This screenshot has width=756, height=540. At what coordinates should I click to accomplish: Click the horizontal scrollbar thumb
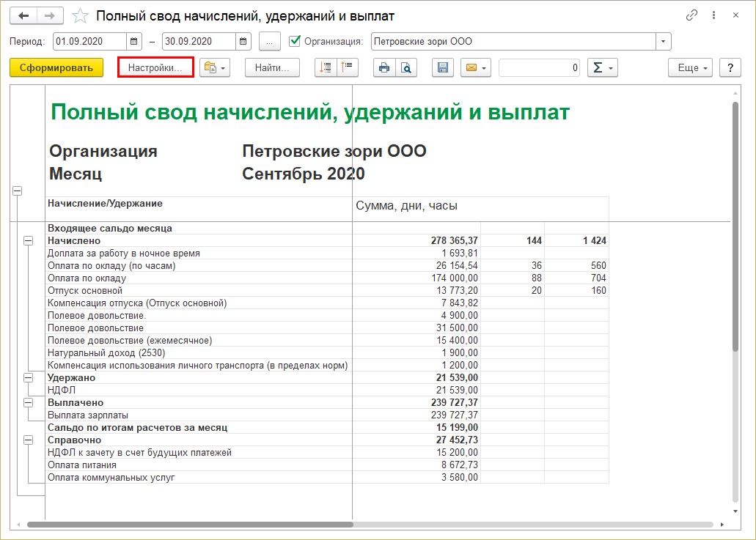190,525
